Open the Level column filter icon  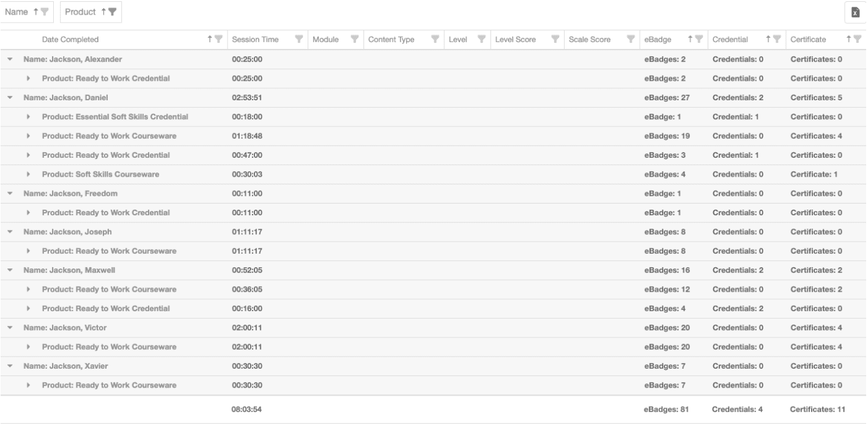click(x=480, y=40)
